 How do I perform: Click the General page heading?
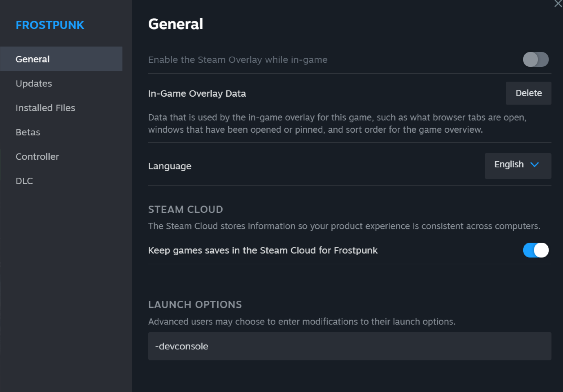[x=175, y=24]
